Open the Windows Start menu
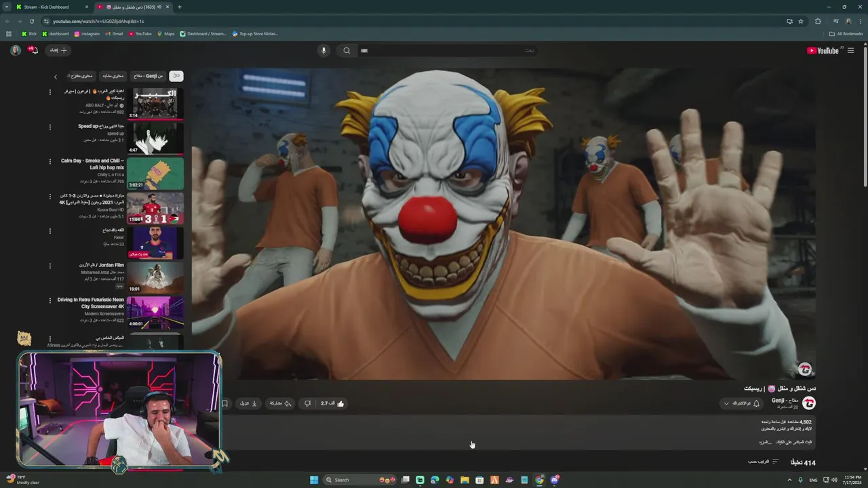The width and height of the screenshot is (868, 488). (x=314, y=480)
